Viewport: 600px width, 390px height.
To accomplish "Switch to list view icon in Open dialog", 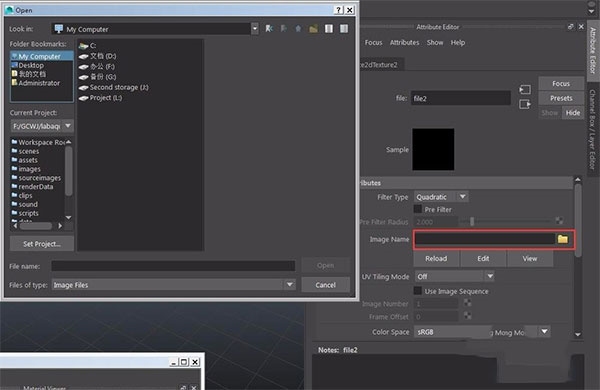I will point(329,29).
